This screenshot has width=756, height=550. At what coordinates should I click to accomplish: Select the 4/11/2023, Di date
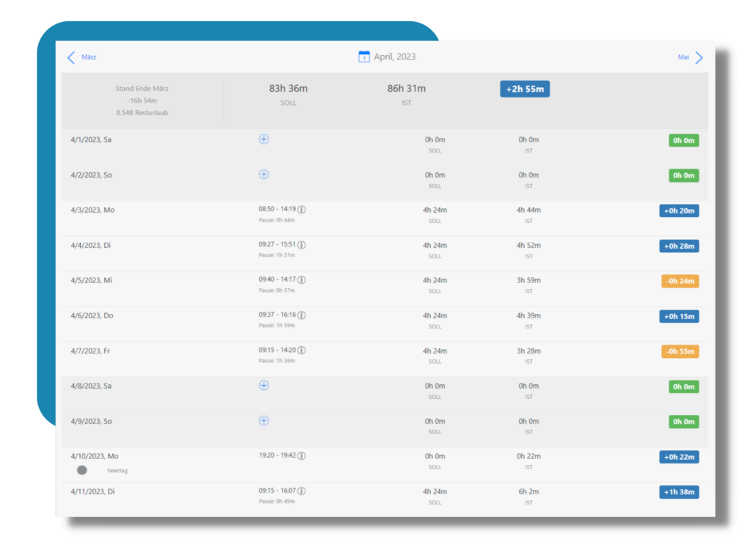click(x=92, y=491)
